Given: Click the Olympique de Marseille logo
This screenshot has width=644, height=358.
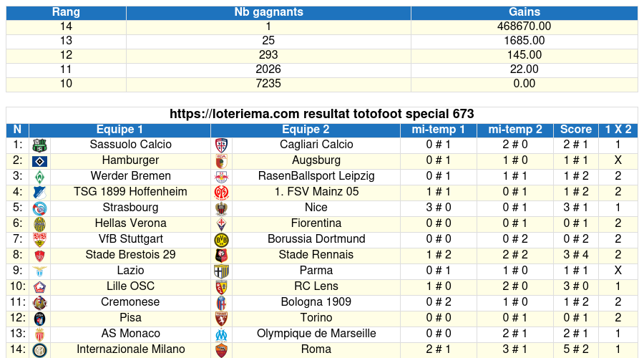Looking at the screenshot, I should click(221, 334).
